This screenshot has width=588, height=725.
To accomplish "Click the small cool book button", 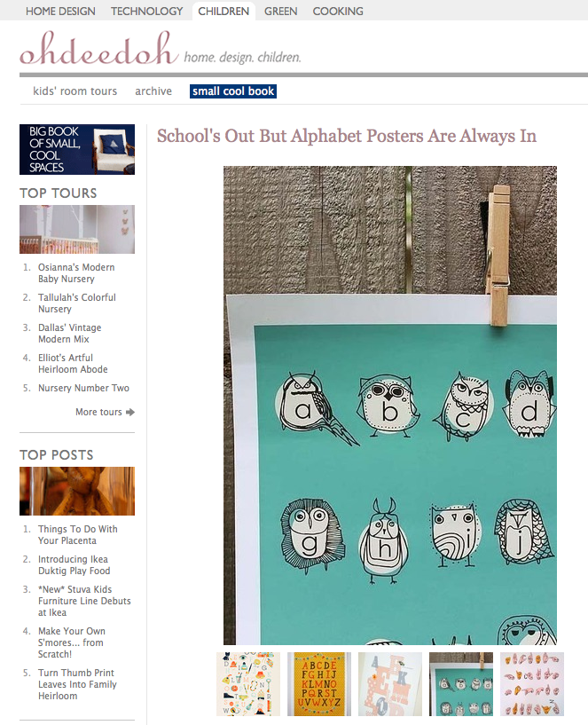I will point(233,91).
